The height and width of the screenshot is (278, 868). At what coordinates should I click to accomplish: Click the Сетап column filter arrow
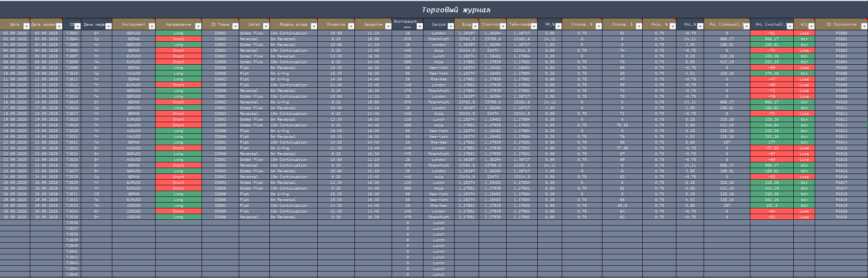[x=266, y=26]
